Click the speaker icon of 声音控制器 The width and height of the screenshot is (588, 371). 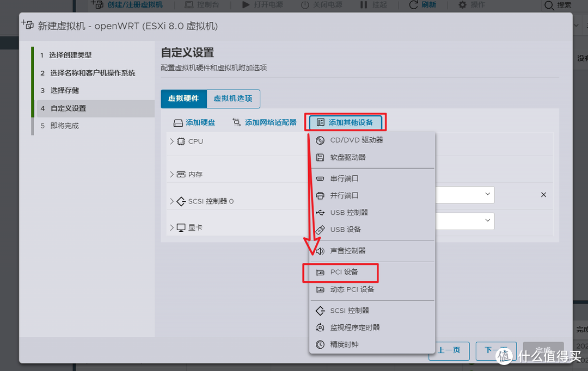click(320, 251)
